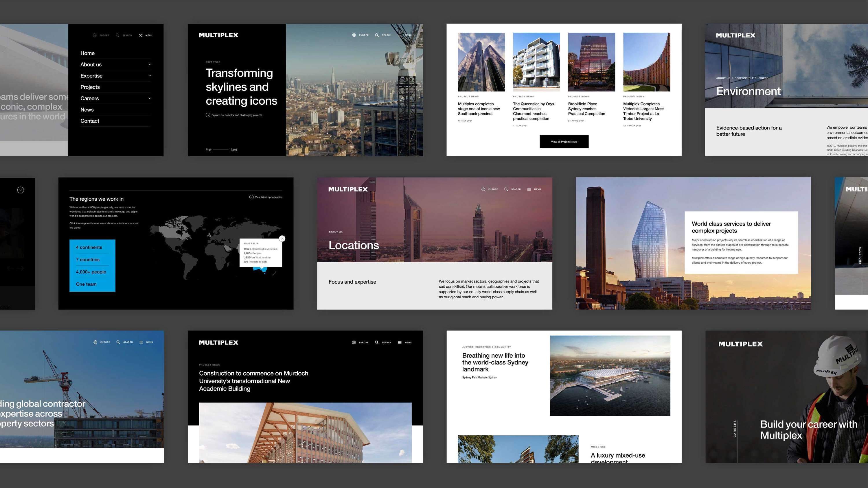This screenshot has height=488, width=868.
Task: Click the circled arrow beside Explore our complex projects
Action: coord(208,115)
